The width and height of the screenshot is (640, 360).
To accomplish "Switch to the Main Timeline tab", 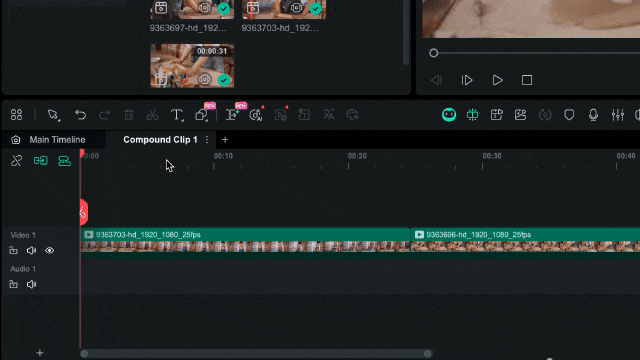I will coord(57,140).
